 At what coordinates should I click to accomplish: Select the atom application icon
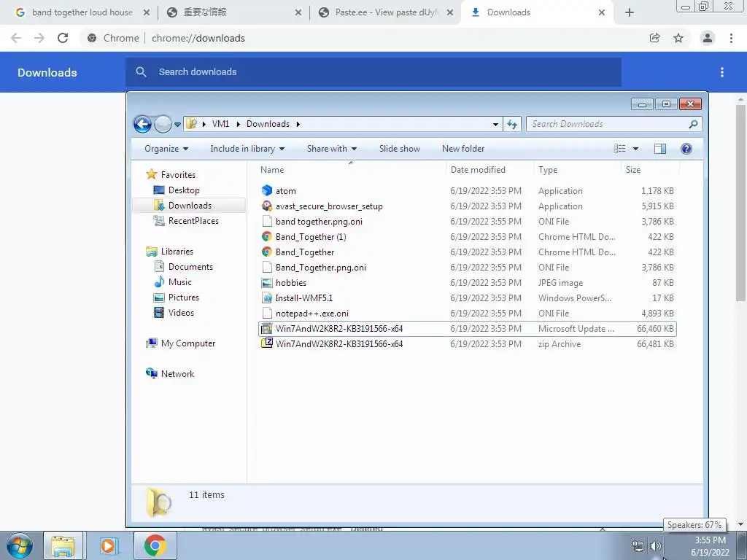267,190
